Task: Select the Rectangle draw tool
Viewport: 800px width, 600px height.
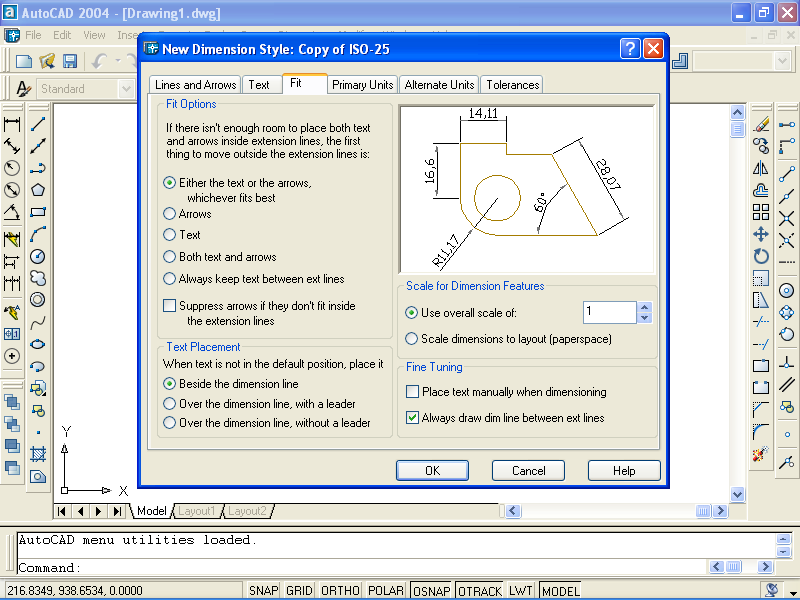Action: coord(38,212)
